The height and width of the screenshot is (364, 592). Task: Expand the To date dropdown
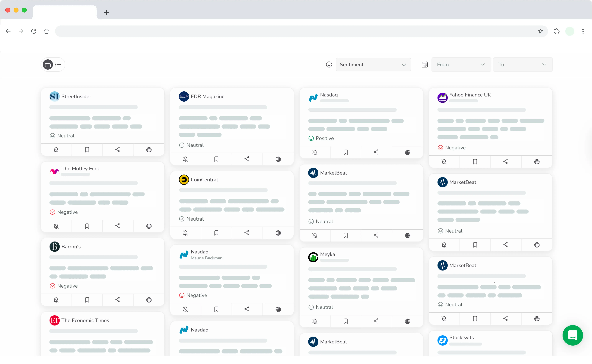pos(522,64)
